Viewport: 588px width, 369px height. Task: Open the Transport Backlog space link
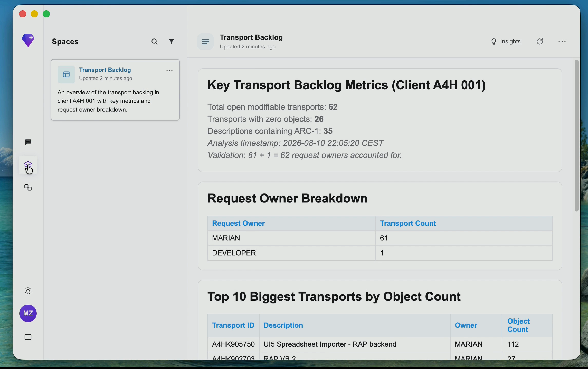[105, 70]
